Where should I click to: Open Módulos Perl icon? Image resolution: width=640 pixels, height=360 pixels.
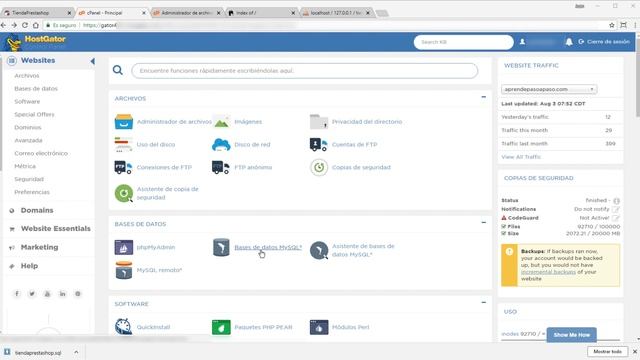tap(319, 327)
